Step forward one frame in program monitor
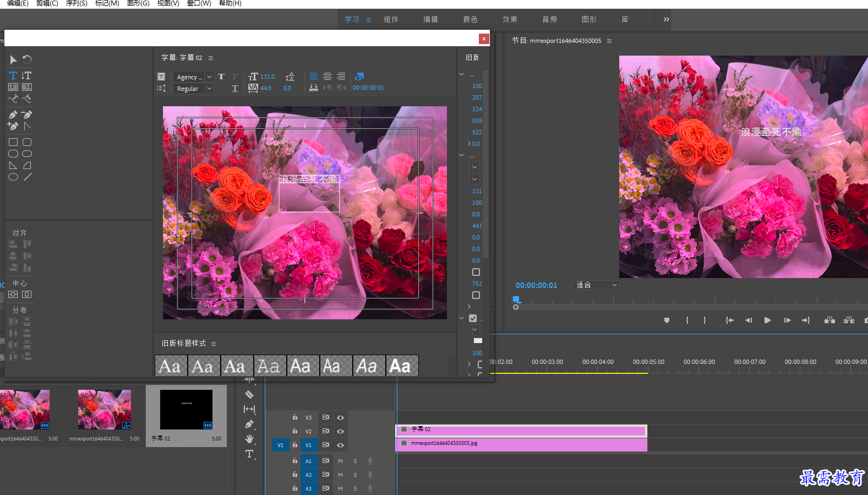The width and height of the screenshot is (868, 495). 787,320
